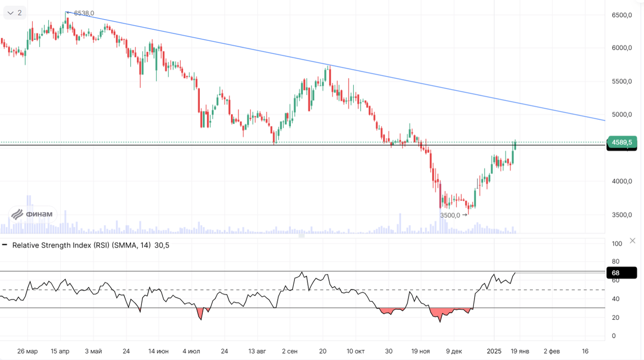Click the 2025 label on the date axis
The image size is (644, 360).
tap(494, 351)
